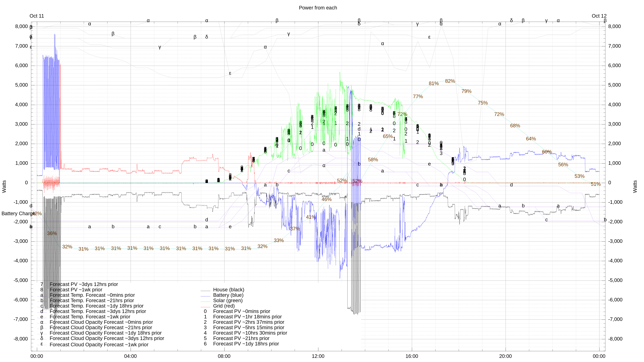Click the '33%' battery charge label

tap(279, 240)
